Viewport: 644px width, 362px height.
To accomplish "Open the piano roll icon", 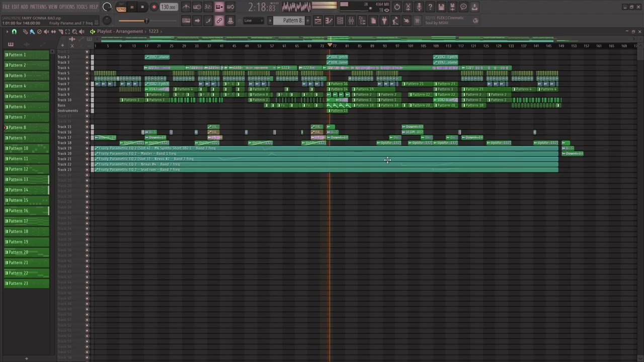I will tap(329, 21).
